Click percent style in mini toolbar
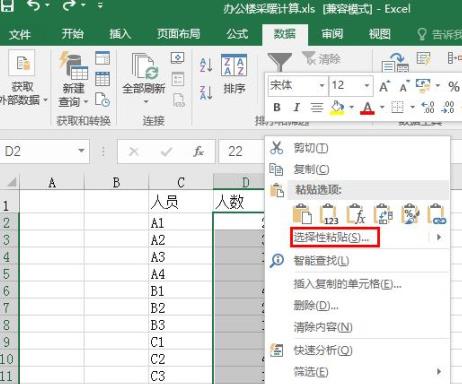The image size is (462, 384). 453,86
